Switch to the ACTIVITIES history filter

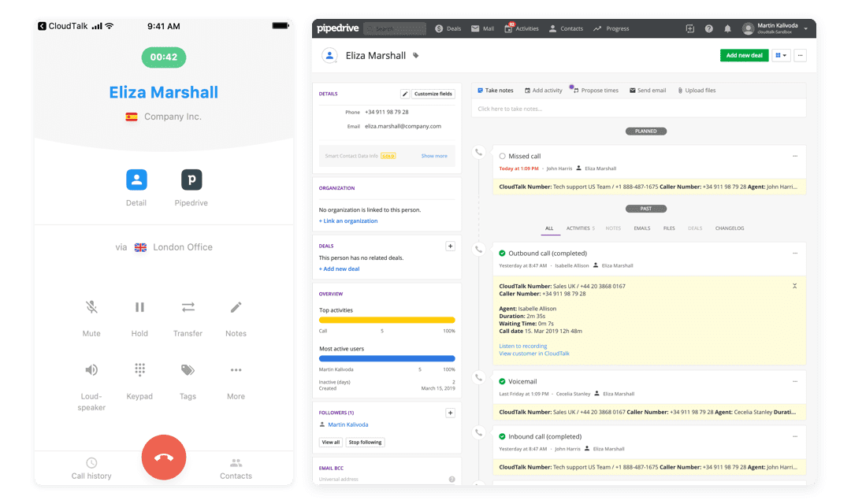tap(580, 228)
